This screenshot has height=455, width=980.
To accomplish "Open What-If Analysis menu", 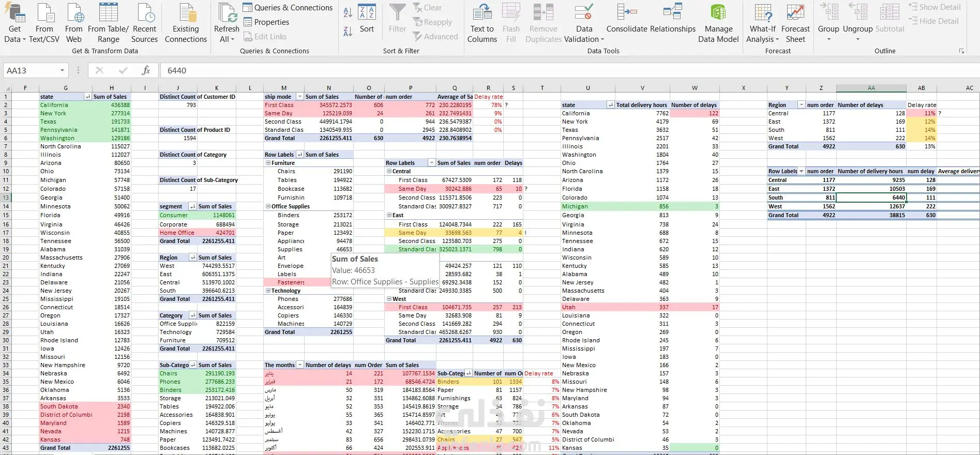I will click(763, 23).
